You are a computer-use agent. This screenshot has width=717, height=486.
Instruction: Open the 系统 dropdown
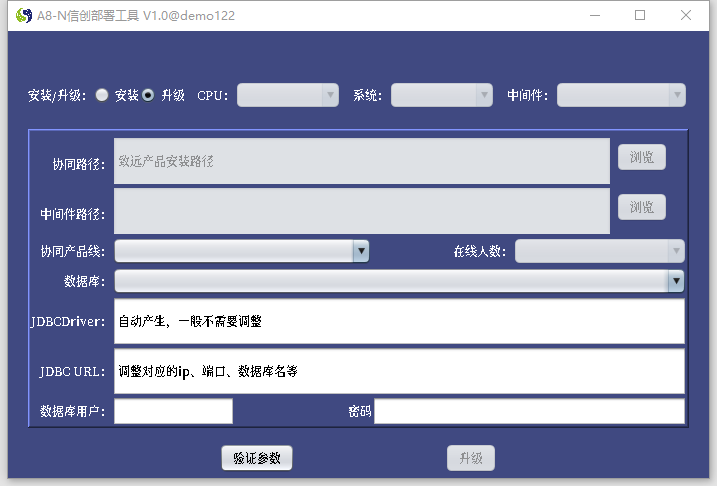[x=442, y=95]
